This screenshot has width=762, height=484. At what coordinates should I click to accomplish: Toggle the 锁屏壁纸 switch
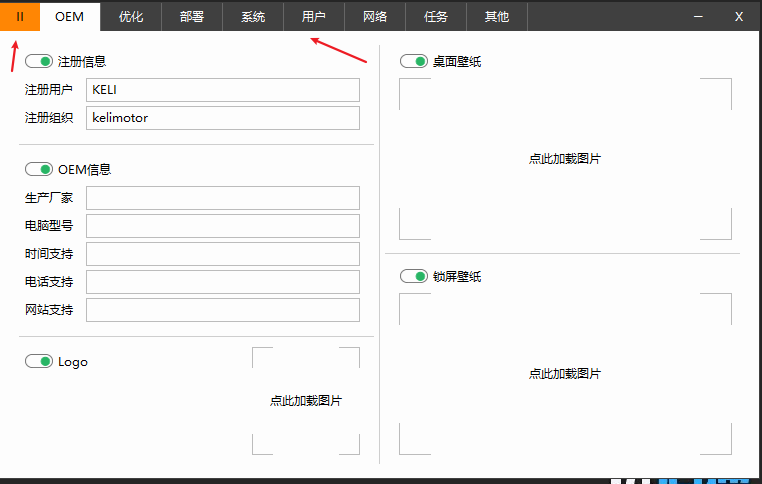pyautogui.click(x=414, y=276)
